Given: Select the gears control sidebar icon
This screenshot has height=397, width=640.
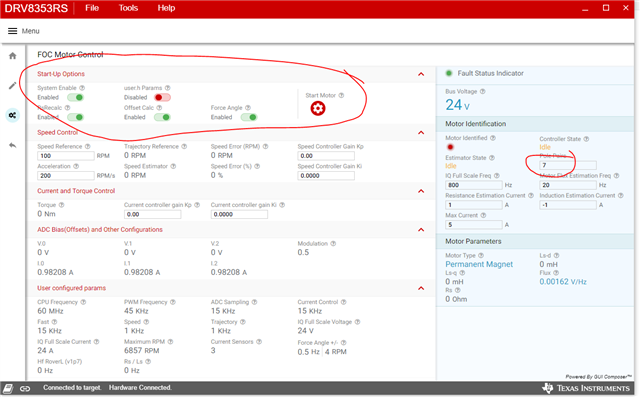Looking at the screenshot, I should point(13,115).
